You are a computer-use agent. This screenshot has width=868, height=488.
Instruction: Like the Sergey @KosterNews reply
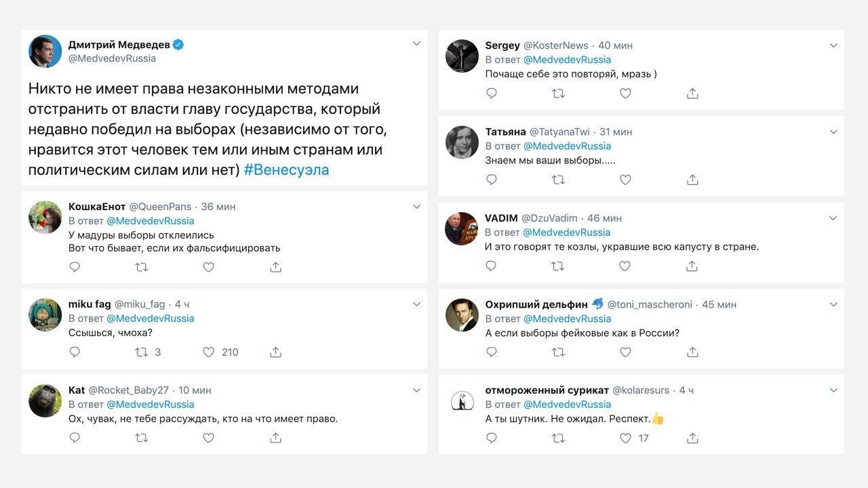tap(625, 94)
